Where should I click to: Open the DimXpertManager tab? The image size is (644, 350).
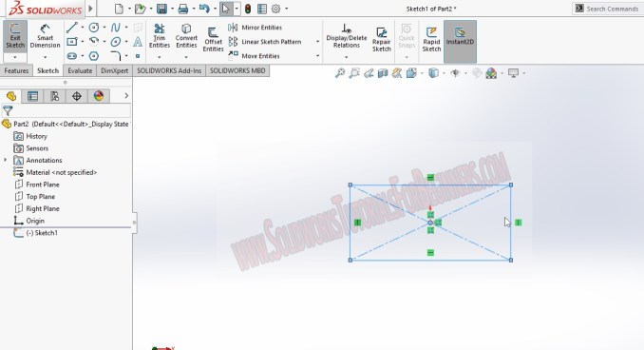point(76,96)
